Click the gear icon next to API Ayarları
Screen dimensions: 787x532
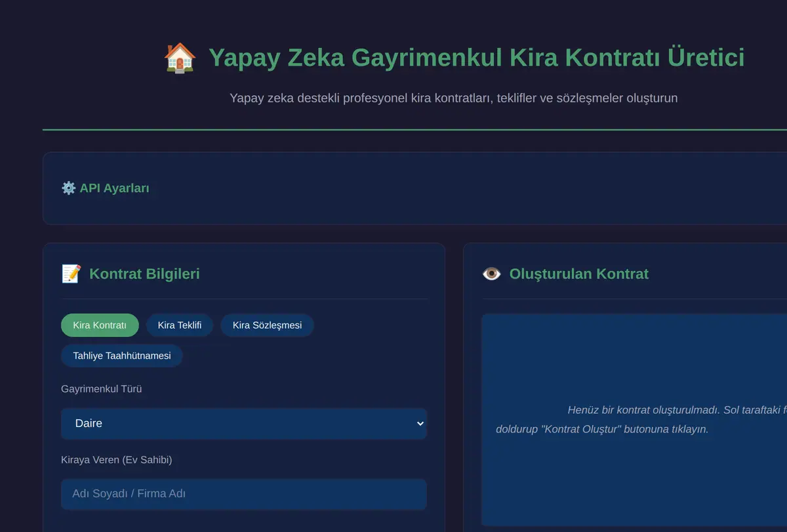coord(68,188)
